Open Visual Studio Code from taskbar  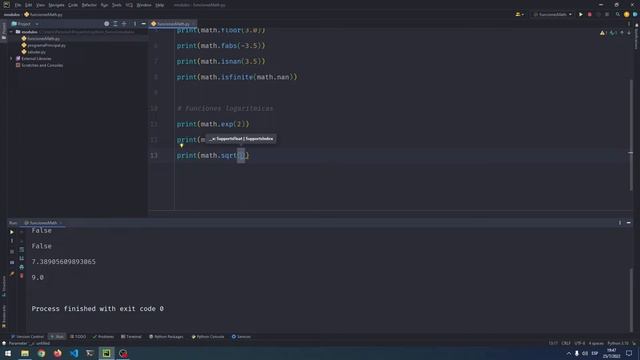point(74,353)
